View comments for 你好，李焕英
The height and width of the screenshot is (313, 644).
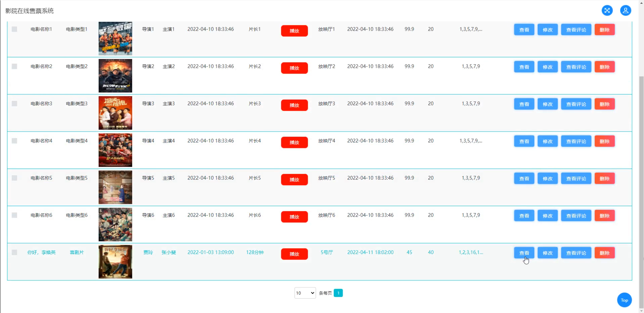point(576,253)
